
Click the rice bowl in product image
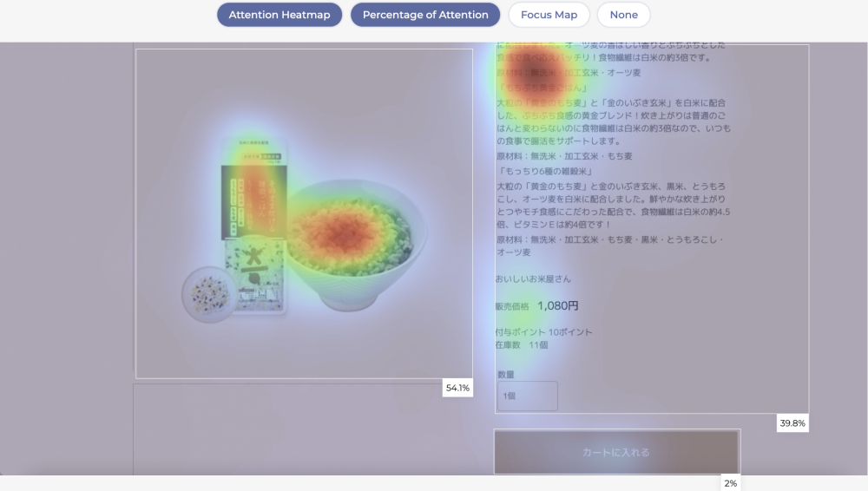356,243
